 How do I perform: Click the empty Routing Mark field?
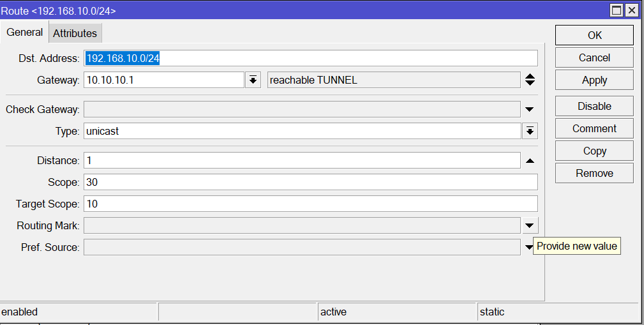[x=303, y=225]
